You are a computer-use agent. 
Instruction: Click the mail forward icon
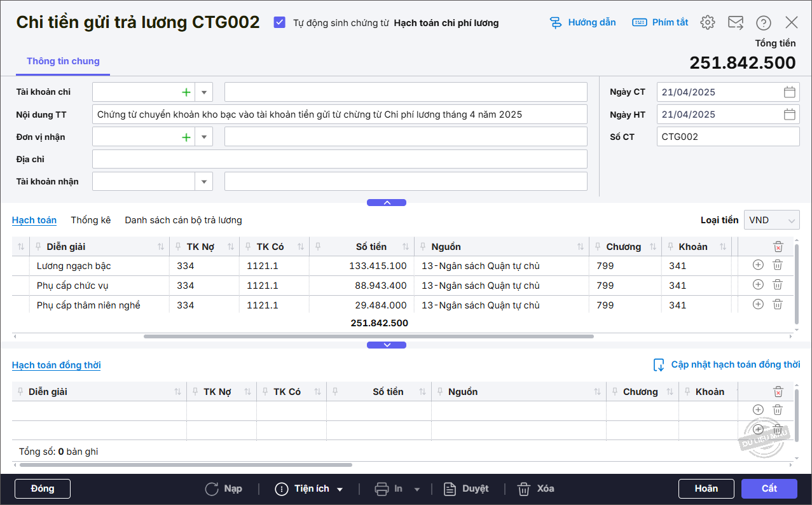click(735, 23)
